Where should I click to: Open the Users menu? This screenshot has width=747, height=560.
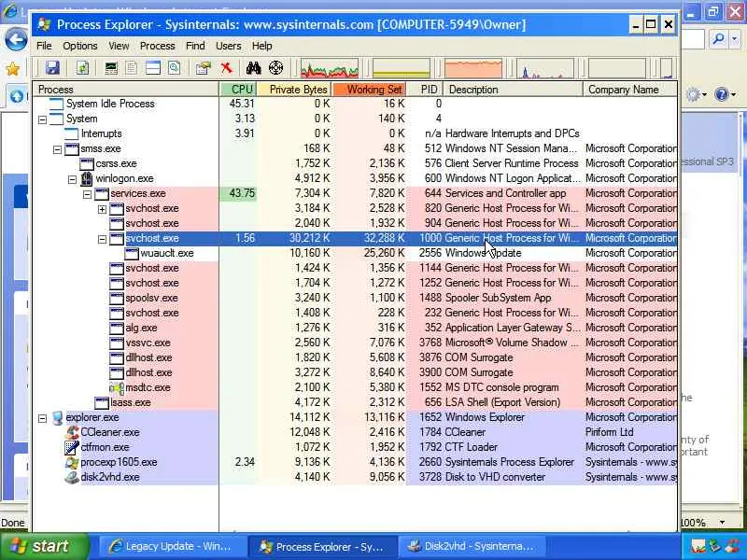click(228, 46)
